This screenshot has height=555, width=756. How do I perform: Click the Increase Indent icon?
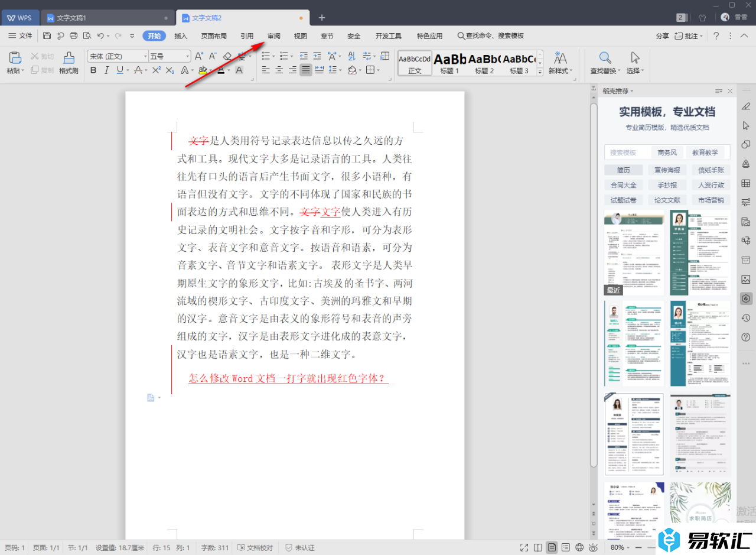tap(317, 56)
